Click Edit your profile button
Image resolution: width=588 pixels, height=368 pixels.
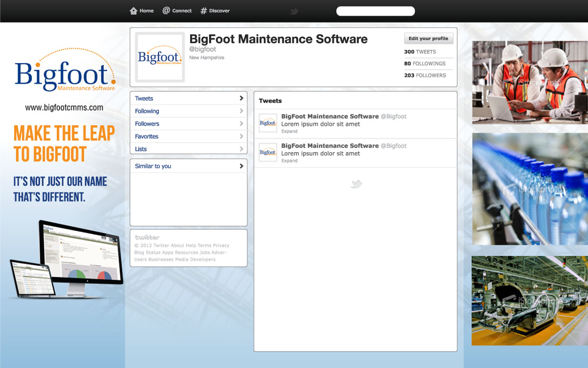tap(429, 39)
